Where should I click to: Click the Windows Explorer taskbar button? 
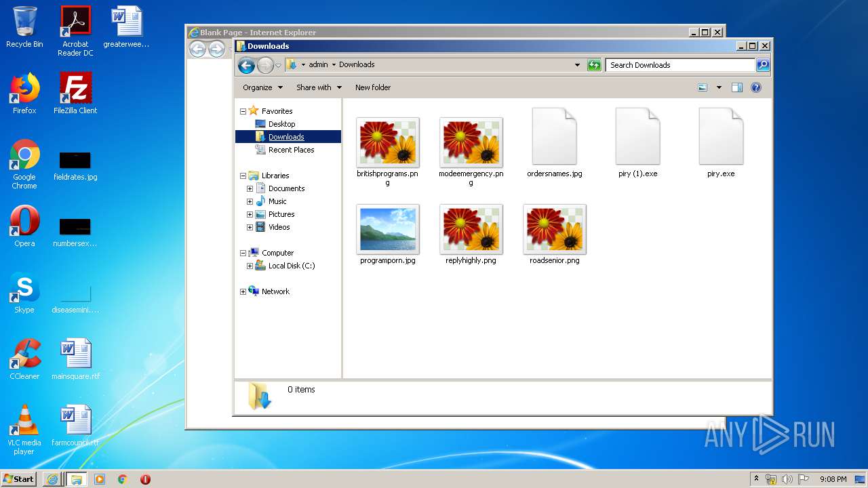pos(76,479)
